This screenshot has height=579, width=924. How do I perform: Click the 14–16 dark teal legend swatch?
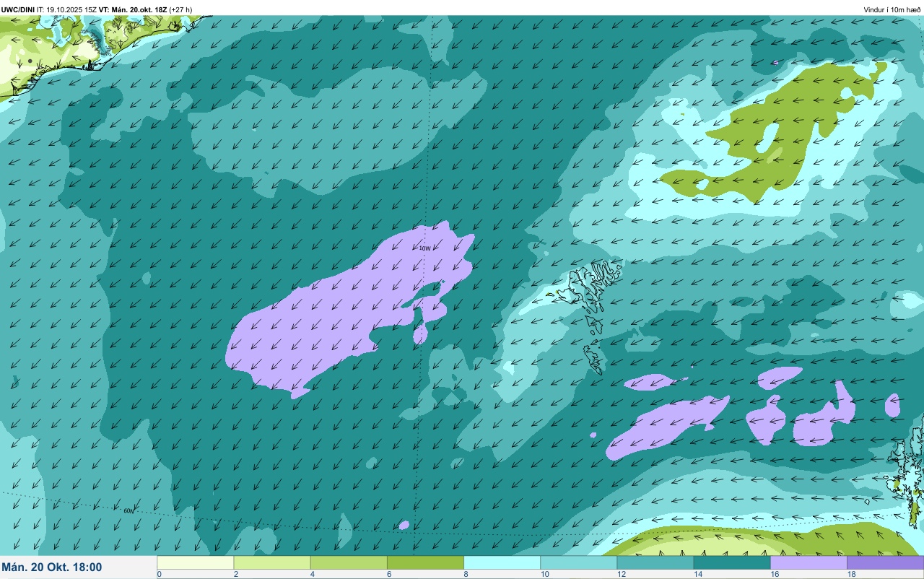(732, 562)
